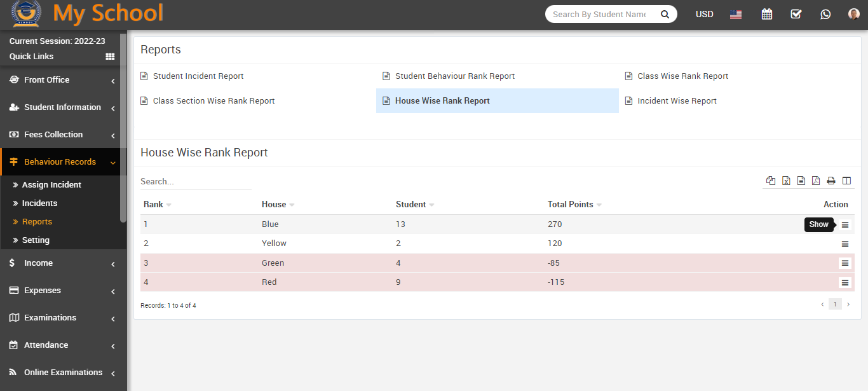Open the calendar icon in header

[x=766, y=14]
